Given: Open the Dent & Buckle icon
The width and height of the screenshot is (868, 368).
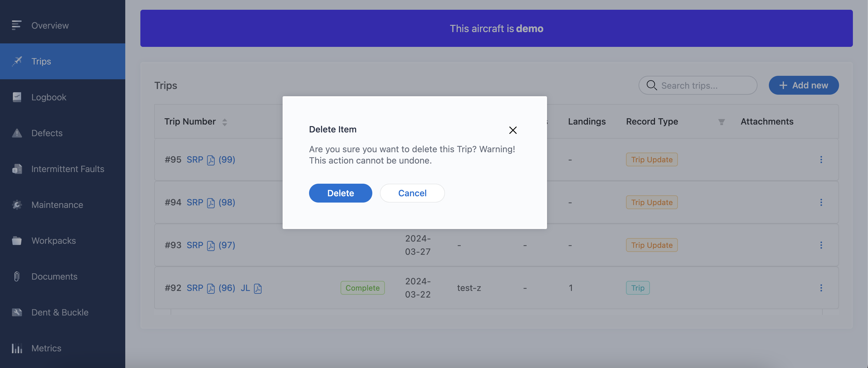Looking at the screenshot, I should click(x=16, y=312).
